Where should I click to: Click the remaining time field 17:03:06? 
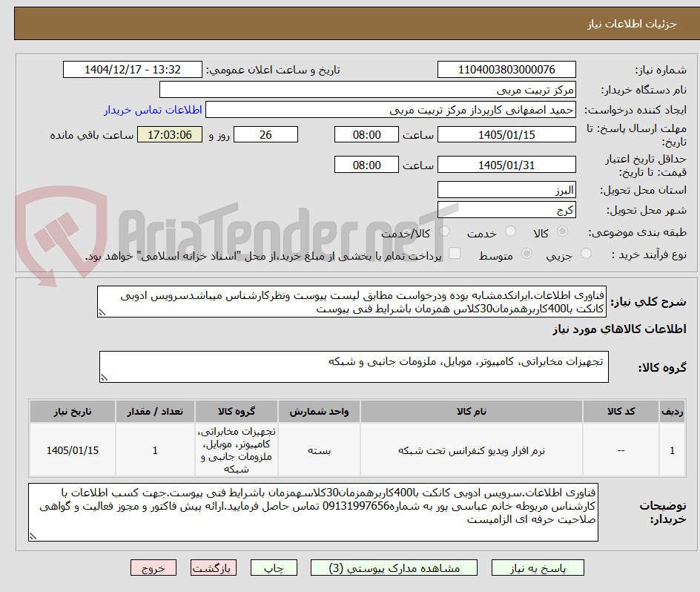pyautogui.click(x=170, y=134)
